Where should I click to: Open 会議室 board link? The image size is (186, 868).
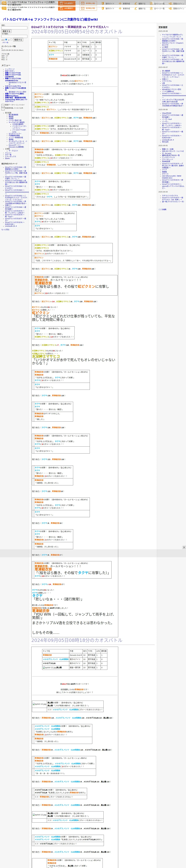pyautogui.click(x=11, y=119)
